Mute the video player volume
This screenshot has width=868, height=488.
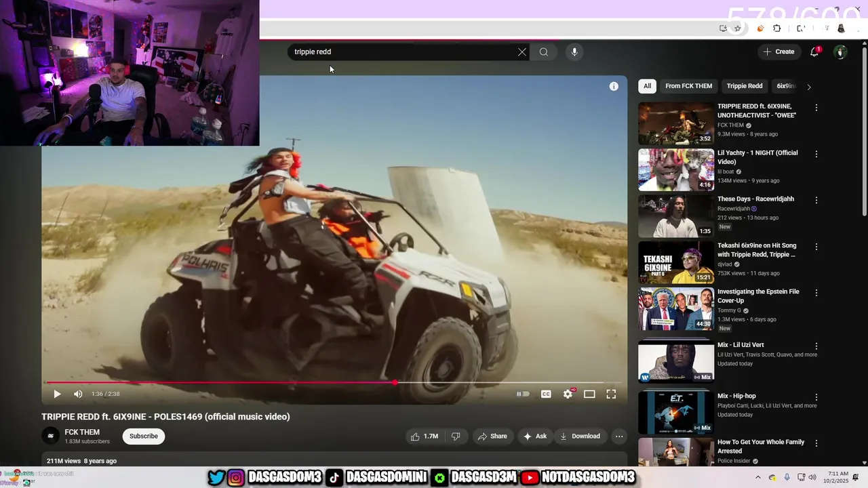78,394
